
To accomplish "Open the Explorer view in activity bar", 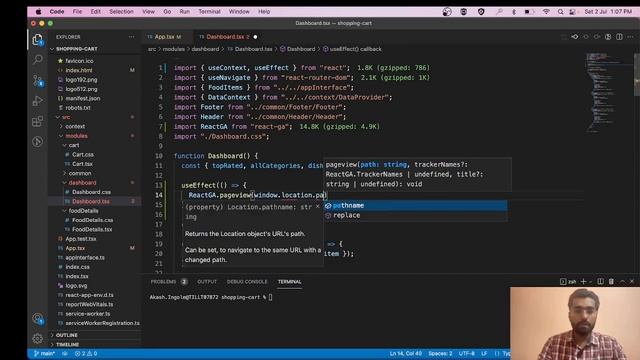I will (x=38, y=40).
